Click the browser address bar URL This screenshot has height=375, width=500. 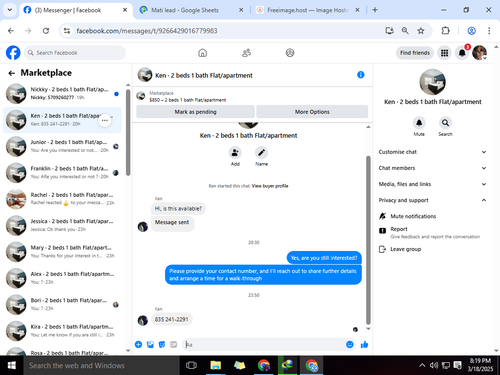(x=147, y=31)
